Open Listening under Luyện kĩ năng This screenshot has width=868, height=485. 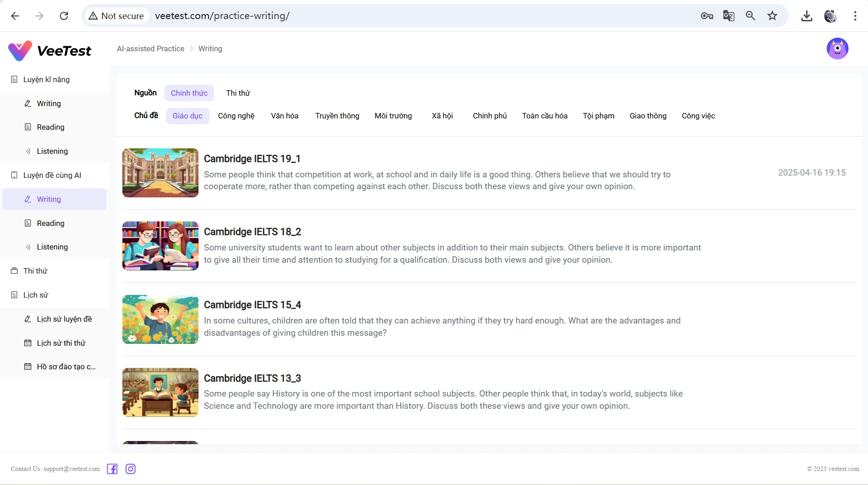point(54,151)
